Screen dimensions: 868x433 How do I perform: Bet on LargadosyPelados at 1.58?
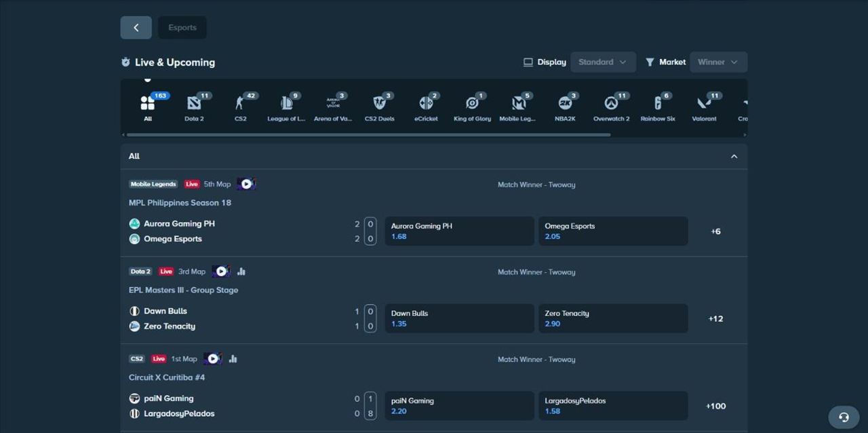613,406
